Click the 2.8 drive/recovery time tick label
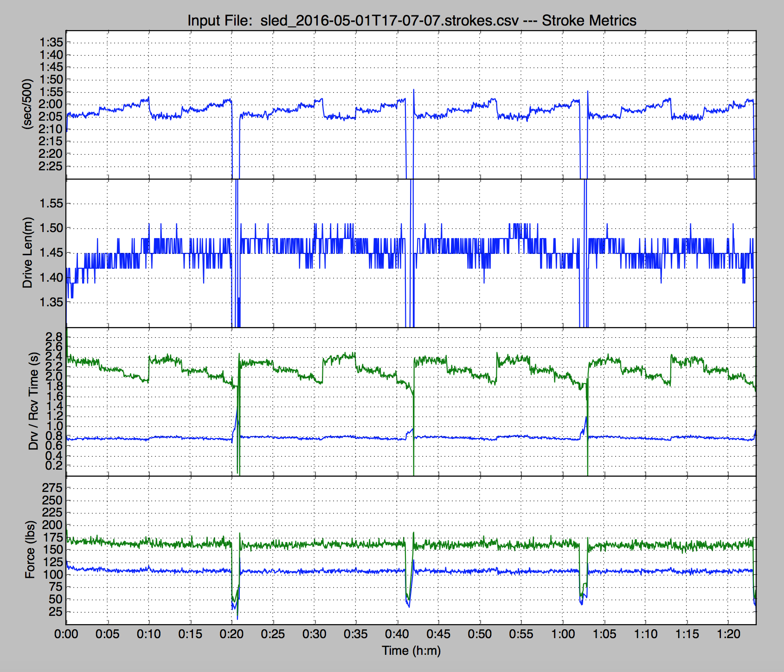Viewport: 784px width, 672px height. 54,336
